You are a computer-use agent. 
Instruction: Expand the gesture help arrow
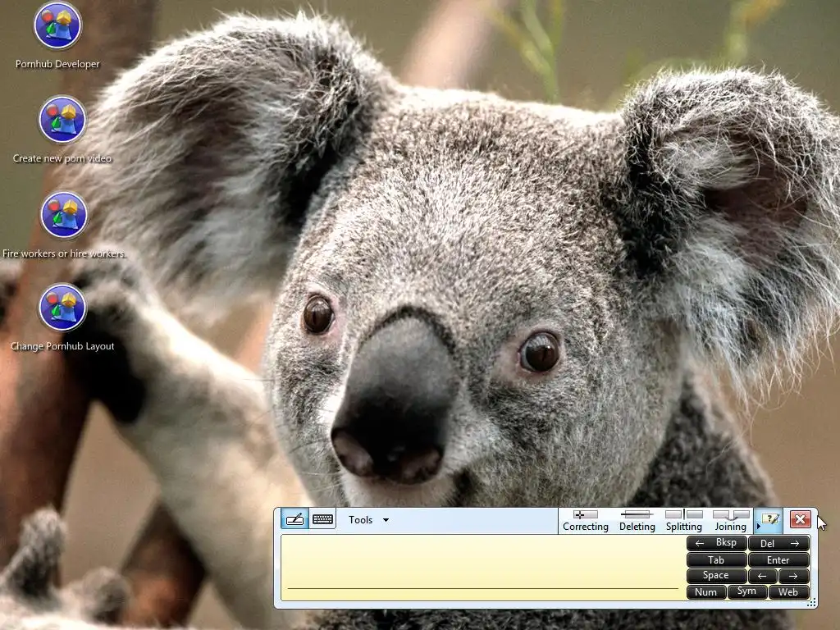pyautogui.click(x=758, y=526)
